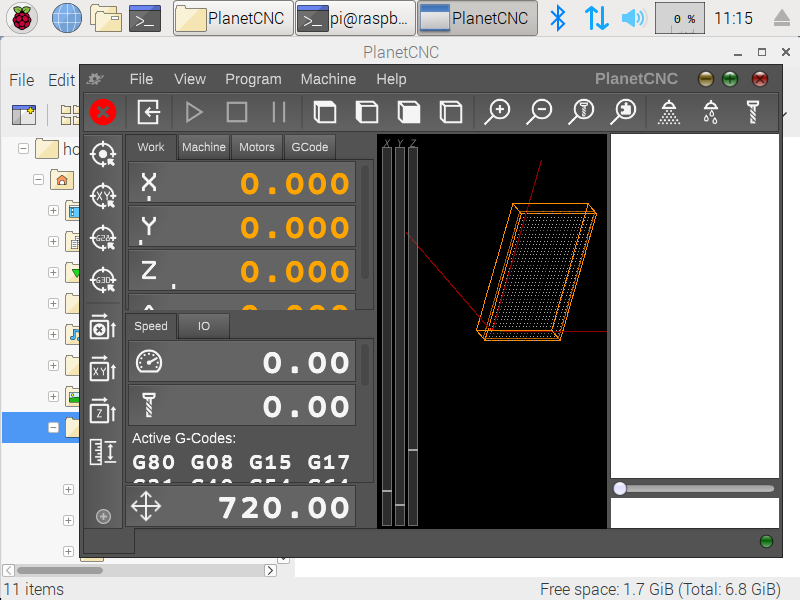Open the IO tab
This screenshot has height=600, width=800.
tap(204, 326)
